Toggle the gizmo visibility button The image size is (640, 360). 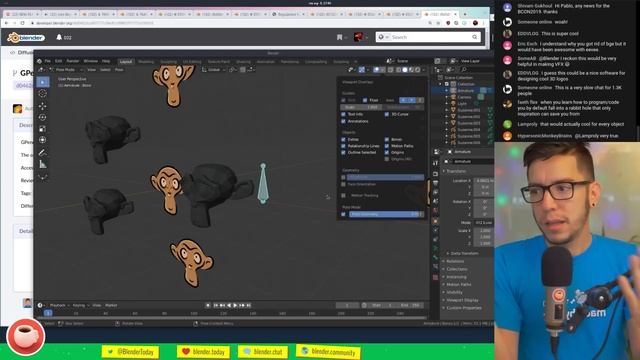point(362,70)
